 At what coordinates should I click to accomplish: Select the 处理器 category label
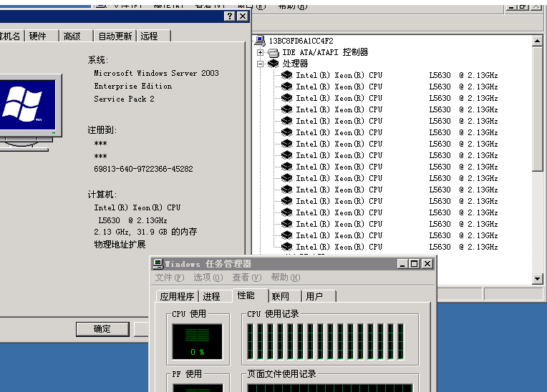click(x=295, y=64)
